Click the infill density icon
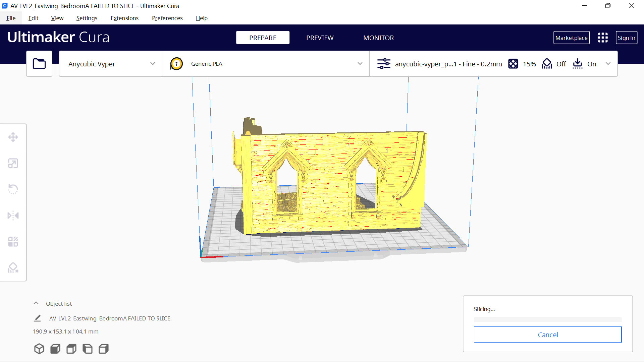 [514, 63]
